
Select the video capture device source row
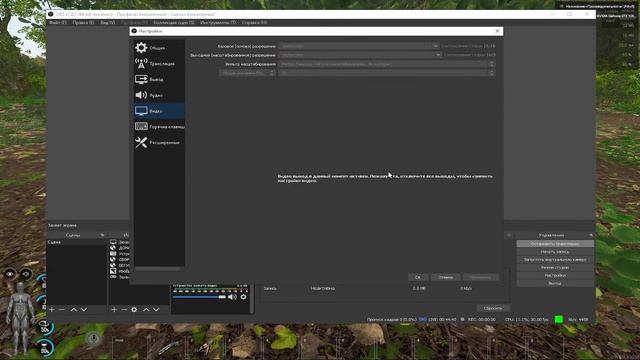[119, 253]
